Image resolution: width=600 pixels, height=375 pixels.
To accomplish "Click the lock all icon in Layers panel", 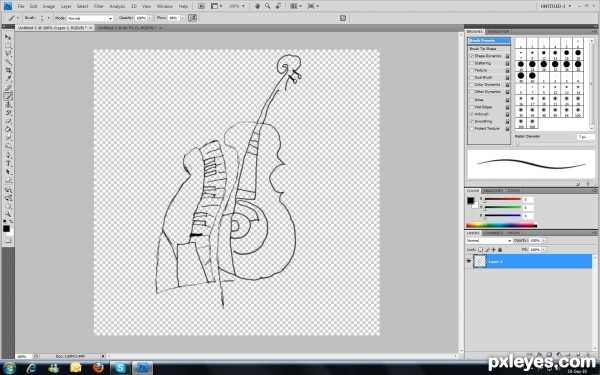I will [x=500, y=249].
